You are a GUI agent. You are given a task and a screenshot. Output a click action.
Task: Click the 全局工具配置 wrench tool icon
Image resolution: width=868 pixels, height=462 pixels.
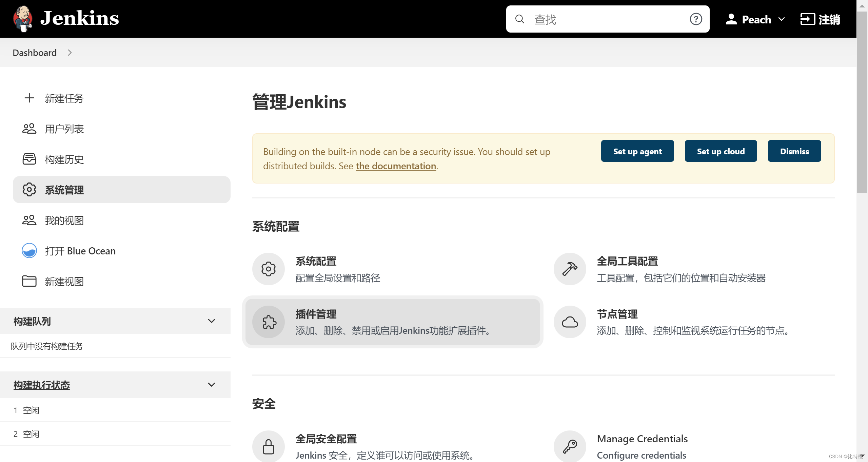570,269
